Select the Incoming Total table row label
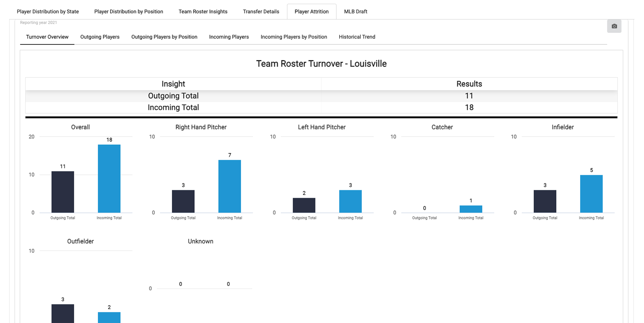644x323 pixels. coord(173,107)
